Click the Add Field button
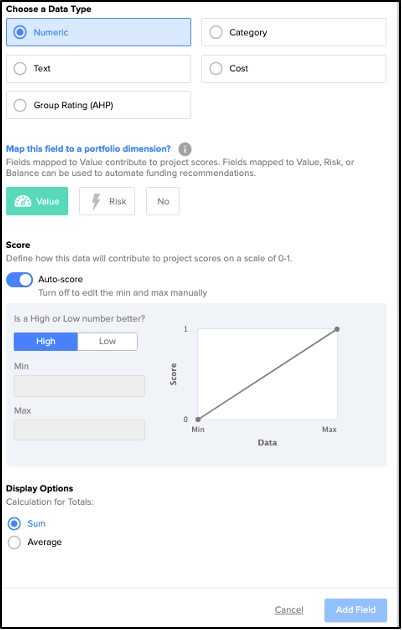 pyautogui.click(x=356, y=610)
